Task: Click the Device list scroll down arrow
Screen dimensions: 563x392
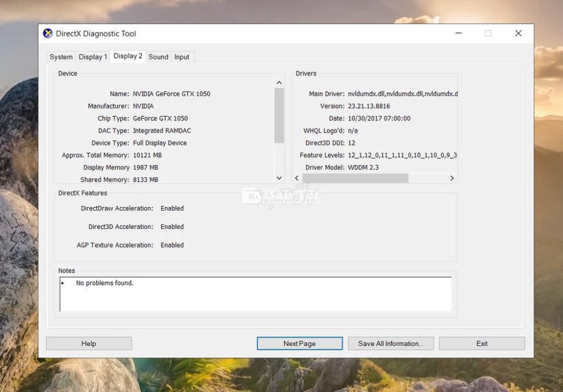Action: 279,178
